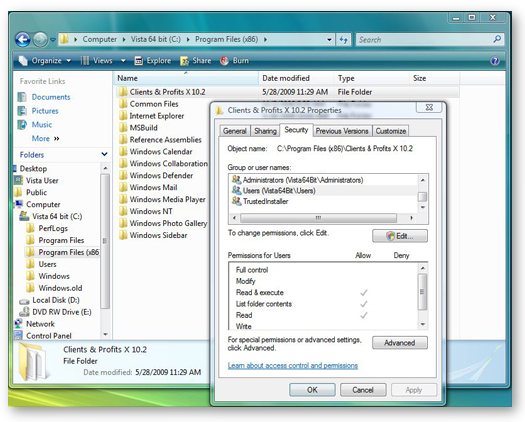The height and width of the screenshot is (422, 525).
Task: Collapse the Folders pane chevron
Action: tap(104, 154)
